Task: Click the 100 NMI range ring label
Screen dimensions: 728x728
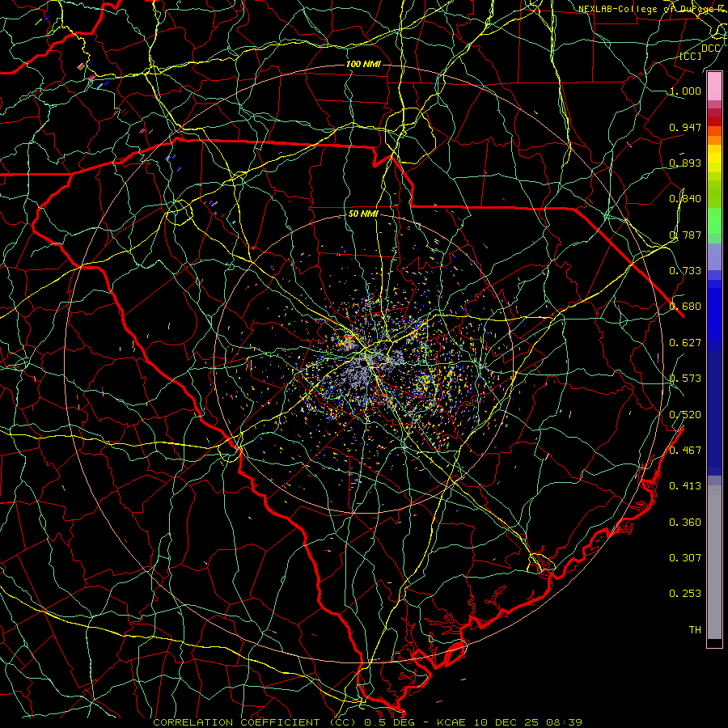Action: pos(363,64)
